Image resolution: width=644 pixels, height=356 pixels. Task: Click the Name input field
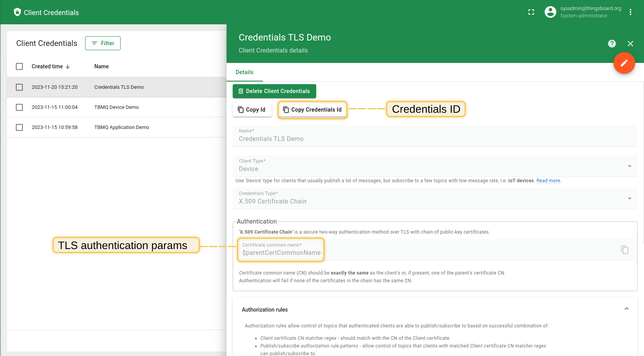[x=435, y=136]
